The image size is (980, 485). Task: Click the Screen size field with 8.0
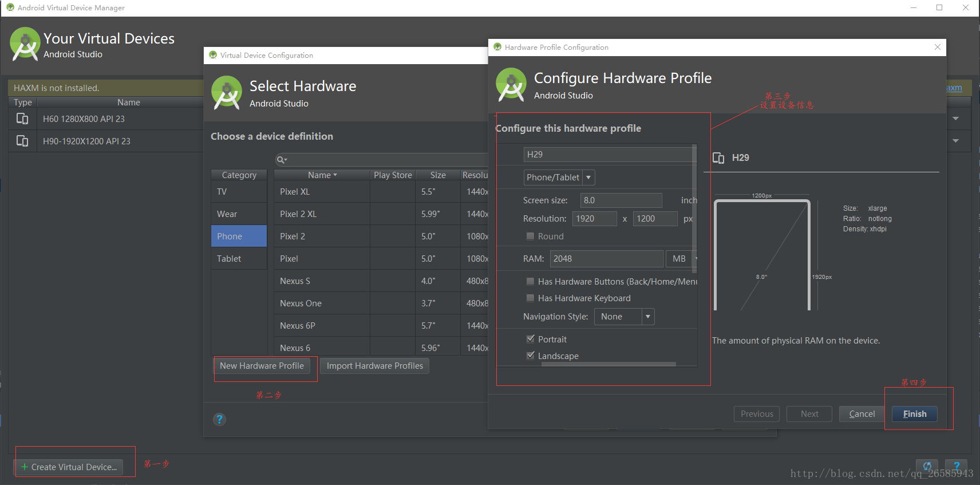[x=621, y=200]
